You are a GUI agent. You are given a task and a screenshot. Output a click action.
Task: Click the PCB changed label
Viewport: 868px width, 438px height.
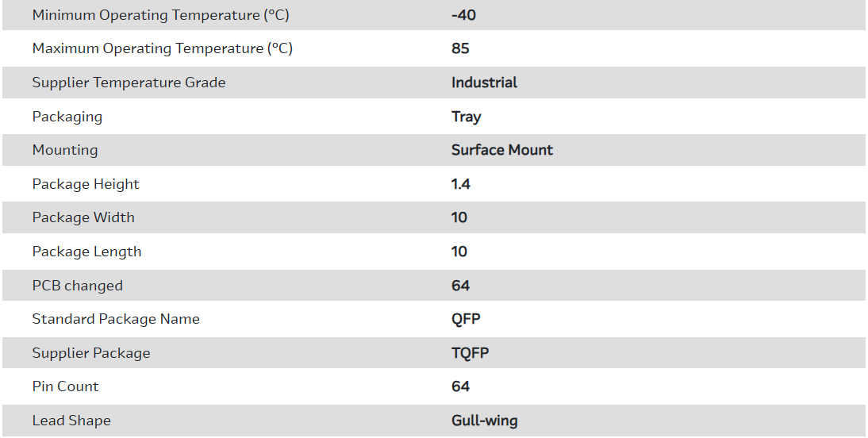pos(77,286)
